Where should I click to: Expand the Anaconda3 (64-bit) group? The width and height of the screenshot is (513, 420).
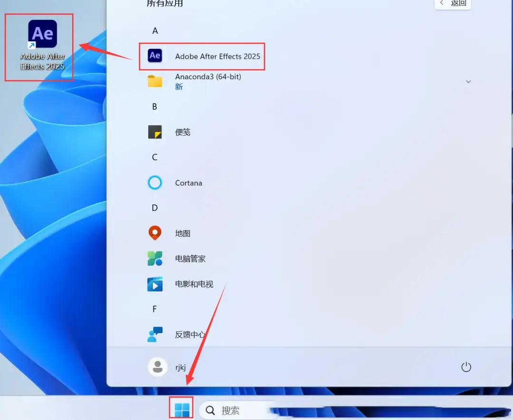(x=469, y=81)
